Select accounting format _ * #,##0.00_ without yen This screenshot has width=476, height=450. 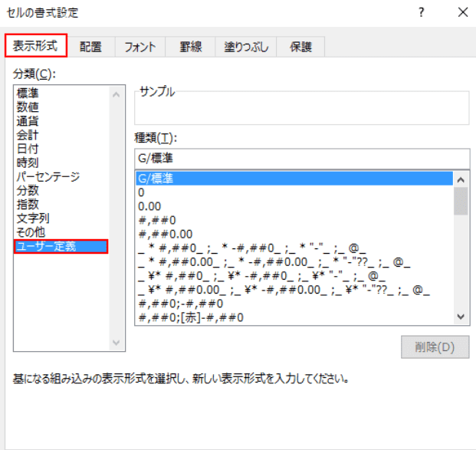tap(294, 261)
